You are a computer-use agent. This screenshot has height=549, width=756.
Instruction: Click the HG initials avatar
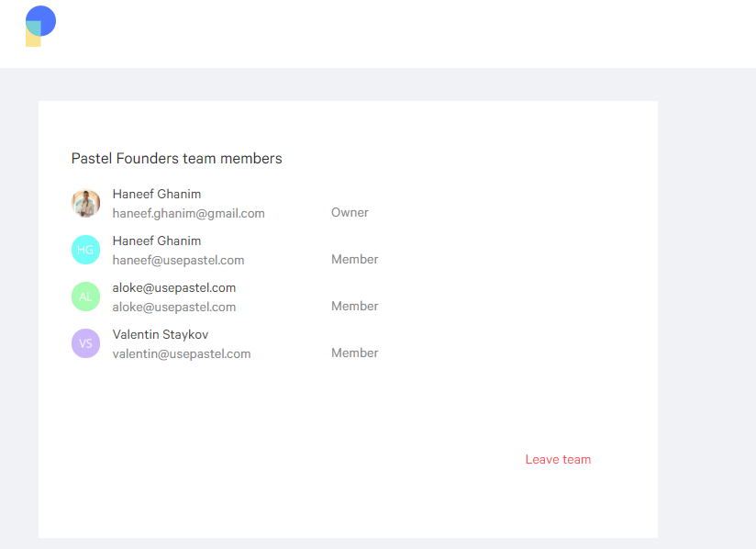86,250
